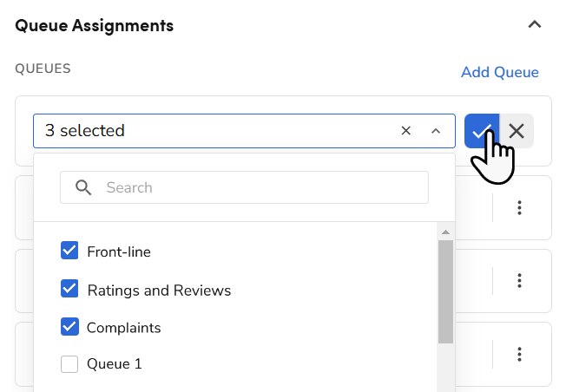566x392 pixels.
Task: Click the Add Queue link
Action: [499, 72]
